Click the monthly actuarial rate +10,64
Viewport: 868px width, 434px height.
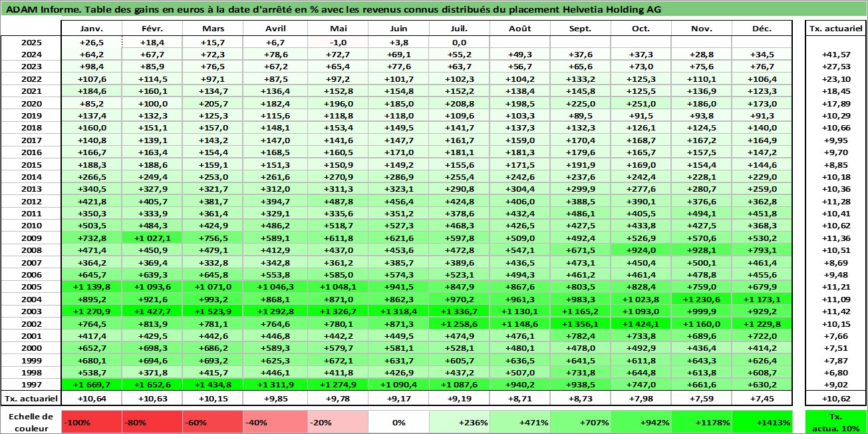91,398
